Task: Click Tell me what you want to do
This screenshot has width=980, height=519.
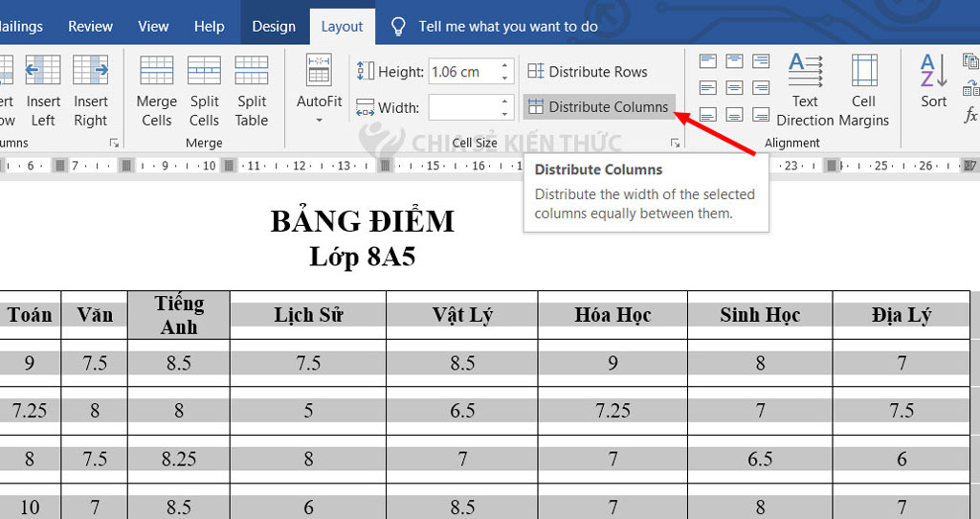Action: [x=508, y=26]
